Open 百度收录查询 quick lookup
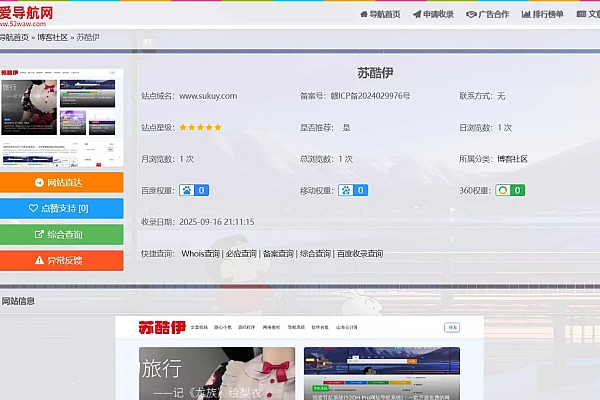Screen dimensions: 600x400 pos(360,253)
